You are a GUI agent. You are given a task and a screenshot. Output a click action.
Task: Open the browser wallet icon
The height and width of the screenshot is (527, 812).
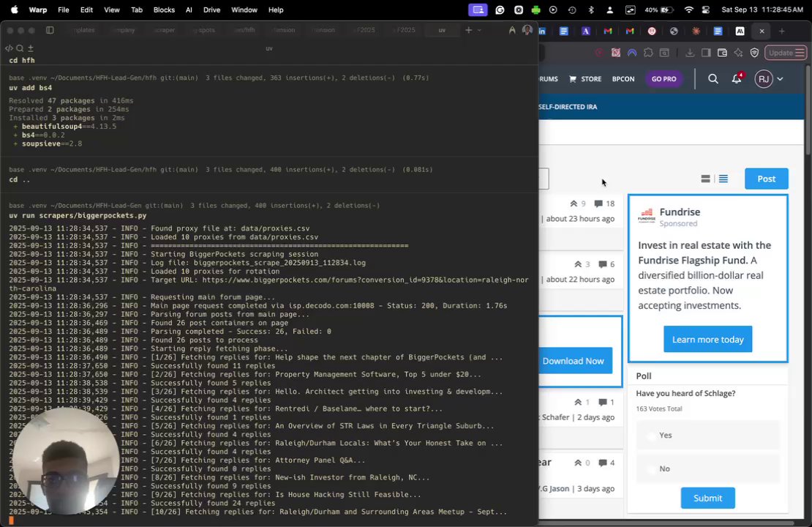[723, 53]
